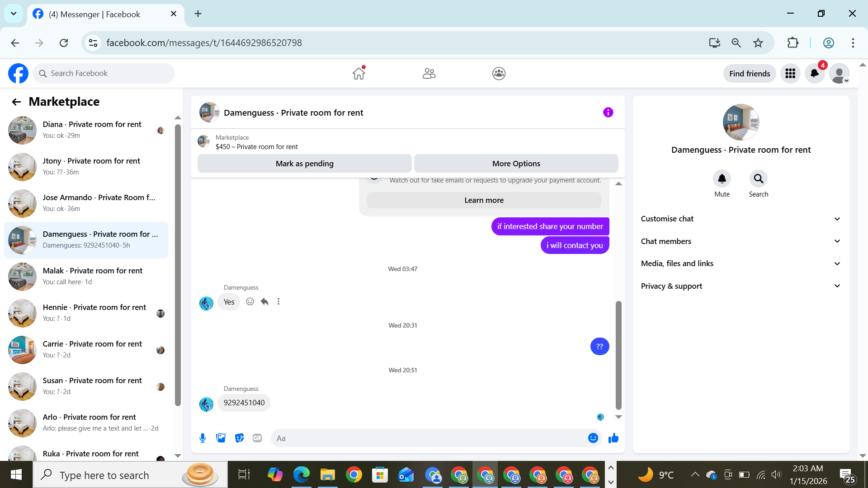
Task: Expand Privacy & support section
Action: pos(741,286)
